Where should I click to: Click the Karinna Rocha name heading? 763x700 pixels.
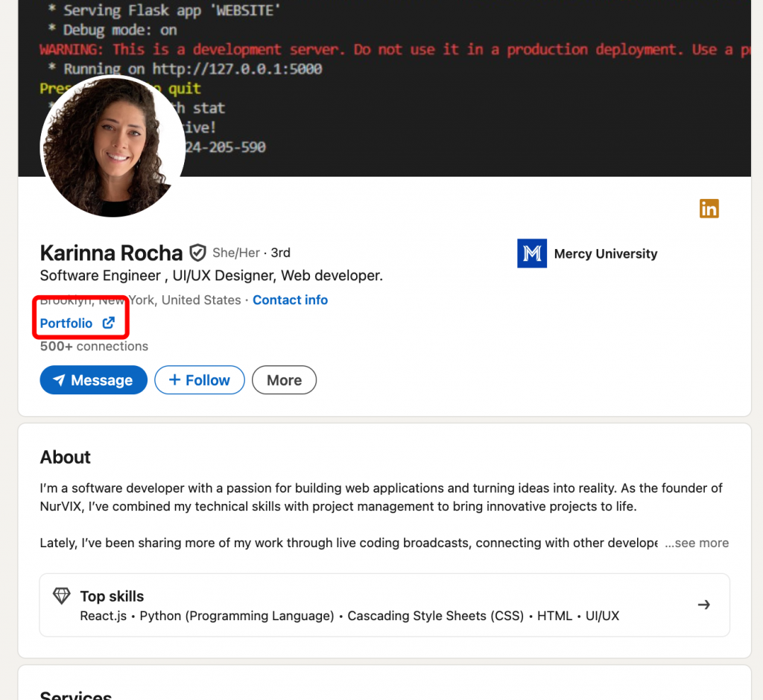(111, 253)
